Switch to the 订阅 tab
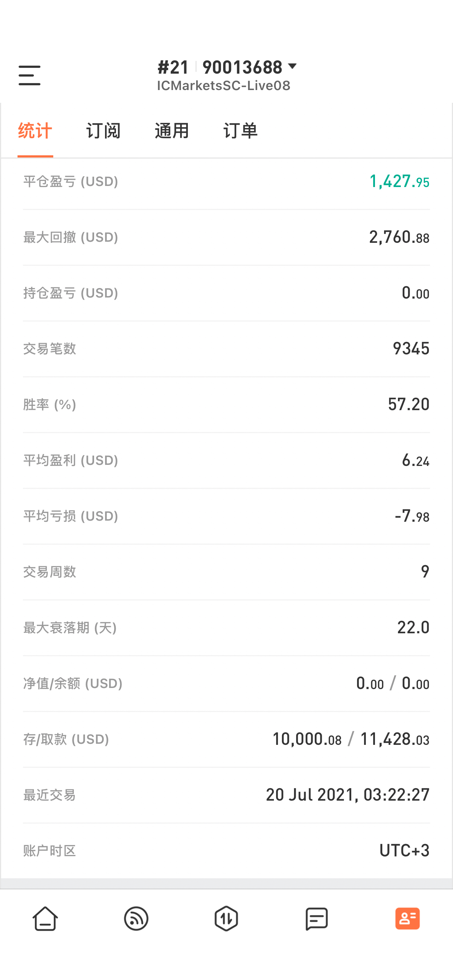This screenshot has height=980, width=453. (x=103, y=131)
